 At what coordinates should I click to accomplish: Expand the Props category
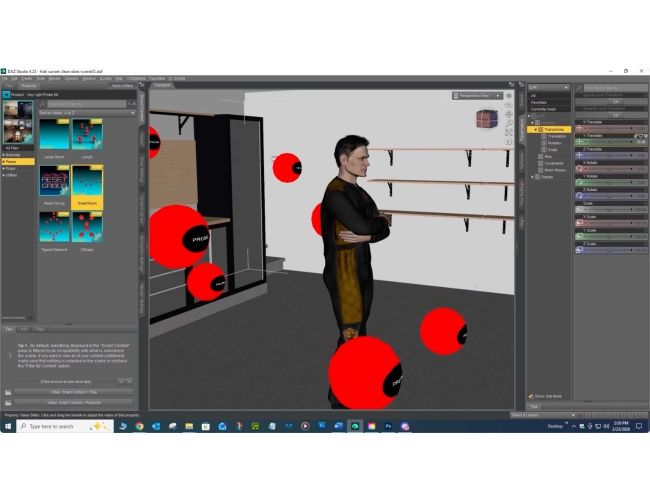(x=4, y=169)
